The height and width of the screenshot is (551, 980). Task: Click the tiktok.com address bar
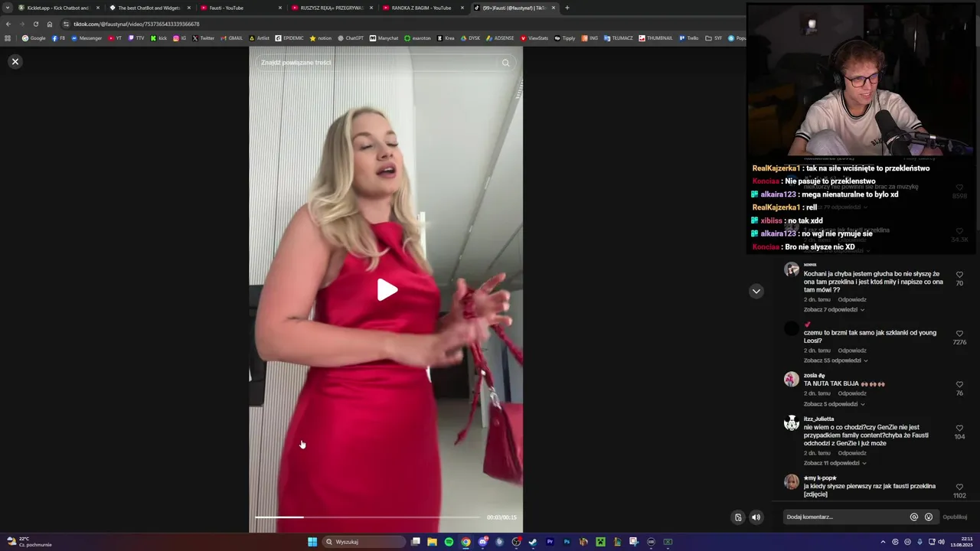point(398,24)
